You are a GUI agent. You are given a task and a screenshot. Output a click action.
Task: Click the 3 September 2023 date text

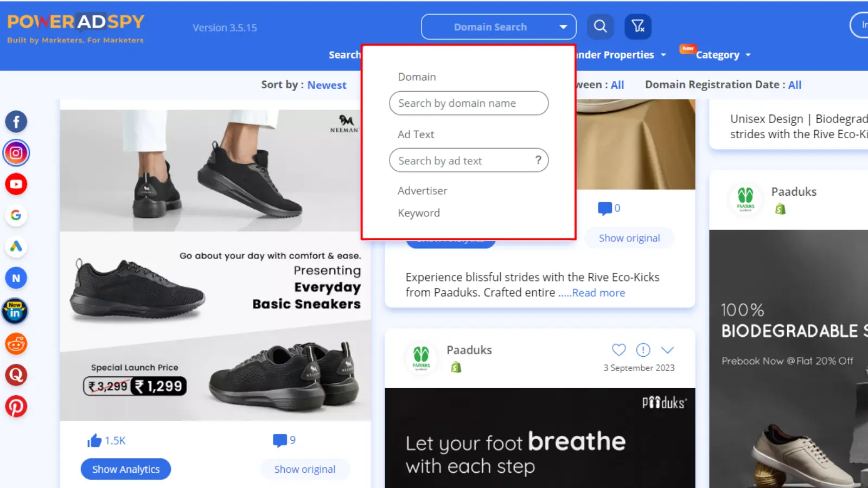pos(639,368)
